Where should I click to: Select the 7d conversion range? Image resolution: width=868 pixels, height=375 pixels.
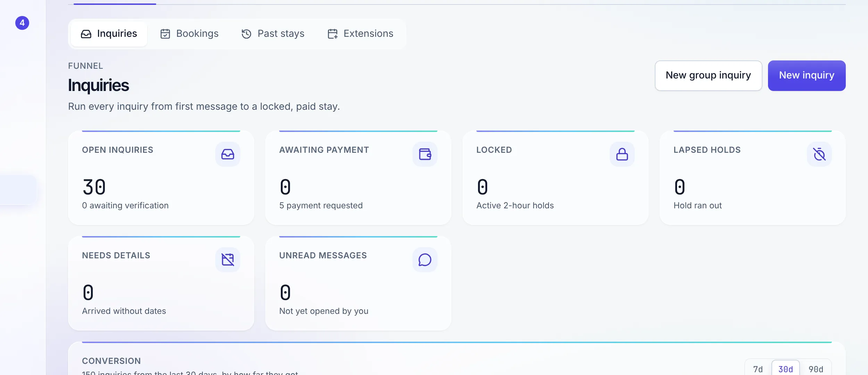click(x=758, y=369)
